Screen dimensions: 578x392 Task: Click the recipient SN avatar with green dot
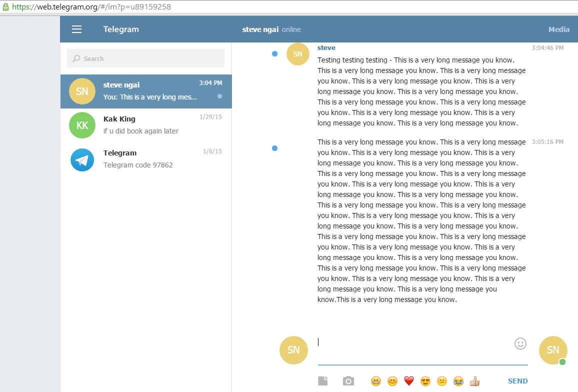point(553,350)
